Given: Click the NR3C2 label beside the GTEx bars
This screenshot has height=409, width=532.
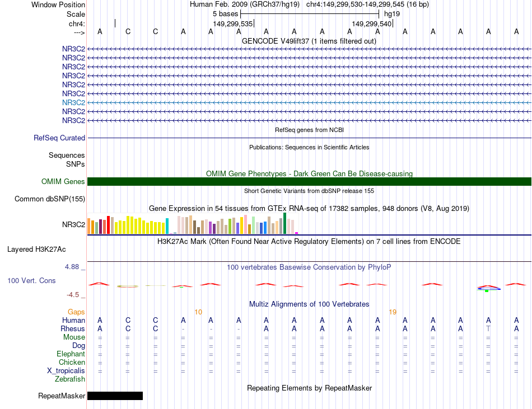Looking at the screenshot, I should coord(73,225).
